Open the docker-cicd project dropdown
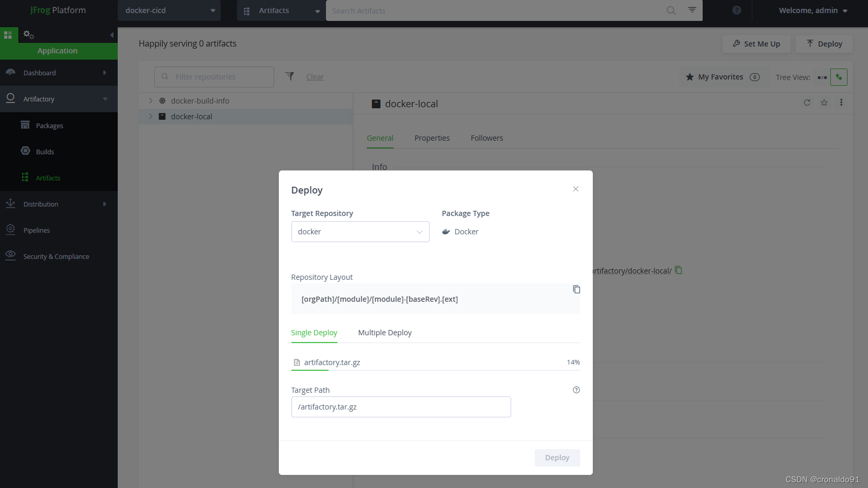 point(169,10)
